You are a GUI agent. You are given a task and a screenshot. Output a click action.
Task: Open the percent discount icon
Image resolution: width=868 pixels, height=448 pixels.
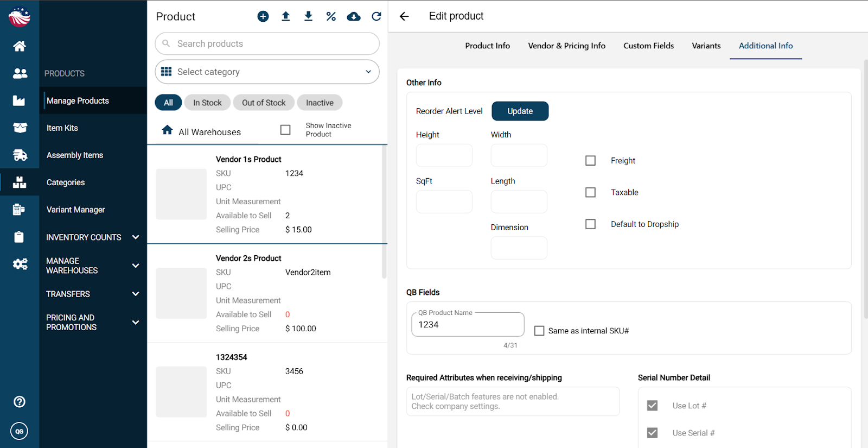(x=331, y=16)
